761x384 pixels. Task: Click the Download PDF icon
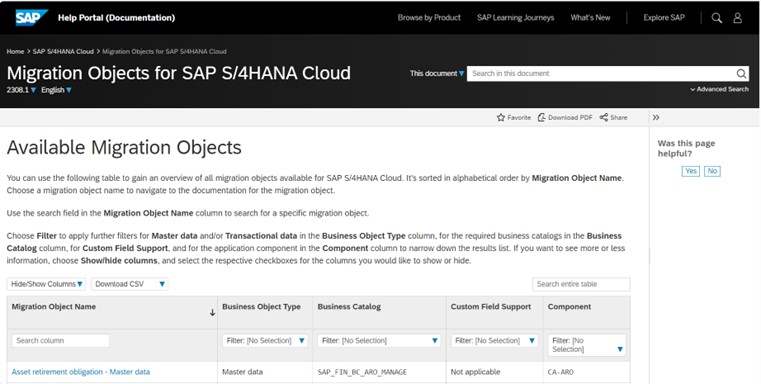pos(542,117)
